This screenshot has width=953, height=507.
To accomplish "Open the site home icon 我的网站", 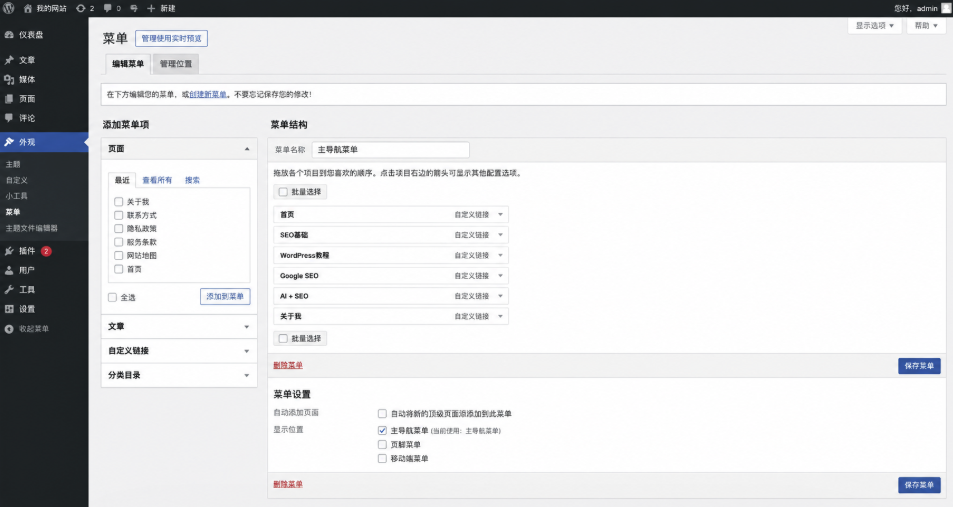I will coord(27,9).
